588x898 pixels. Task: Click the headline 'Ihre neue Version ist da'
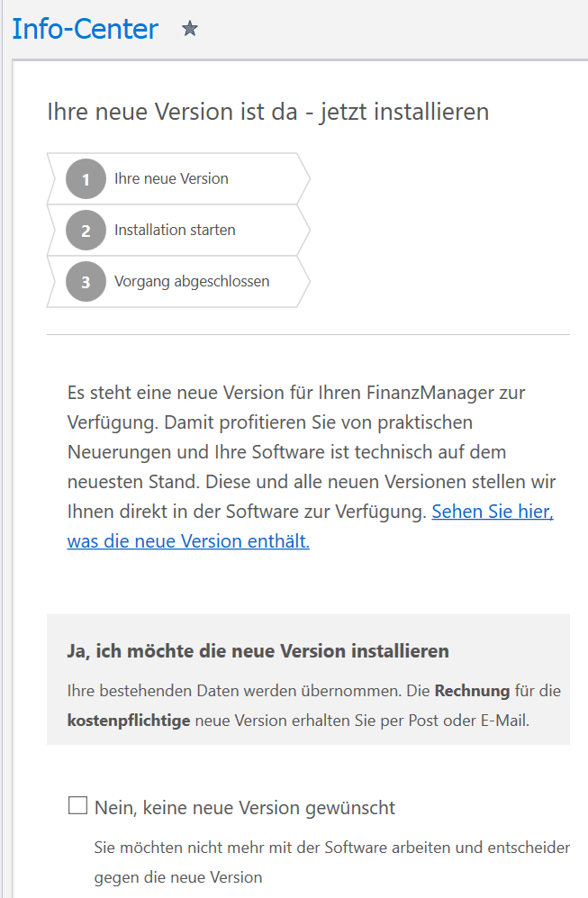(267, 113)
